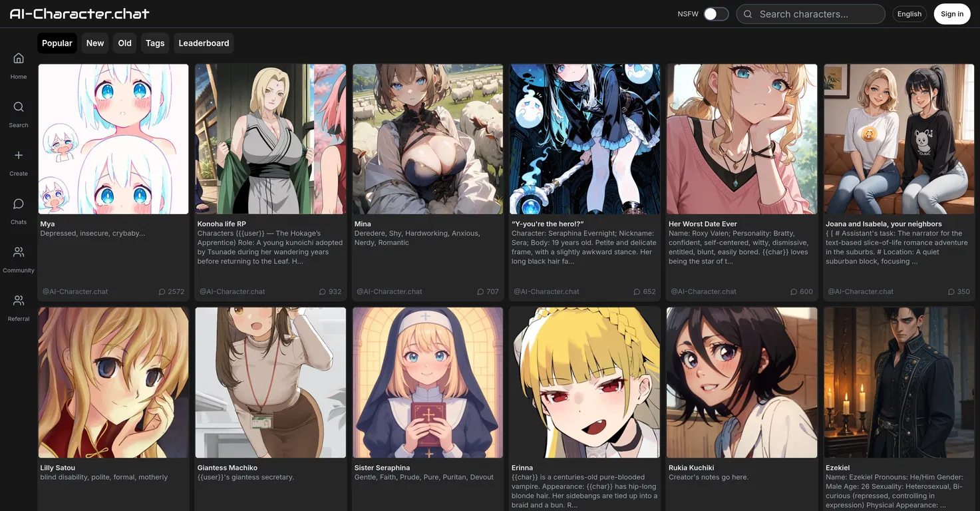
Task: Click the Search magnifier sidebar icon
Action: pyautogui.click(x=19, y=107)
